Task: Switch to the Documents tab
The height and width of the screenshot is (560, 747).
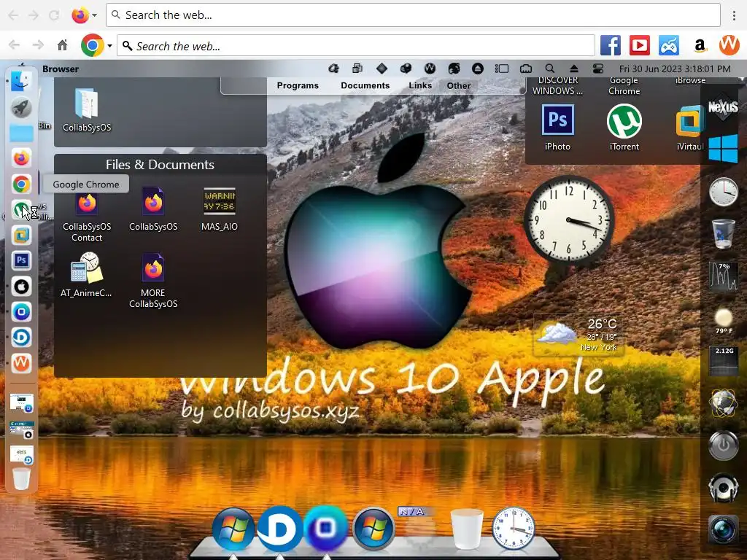Action: point(365,86)
